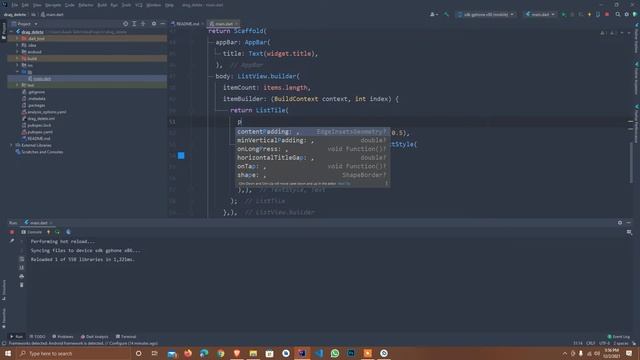640x360 pixels.
Task: Expand External Libraries node
Action: click(x=11, y=145)
